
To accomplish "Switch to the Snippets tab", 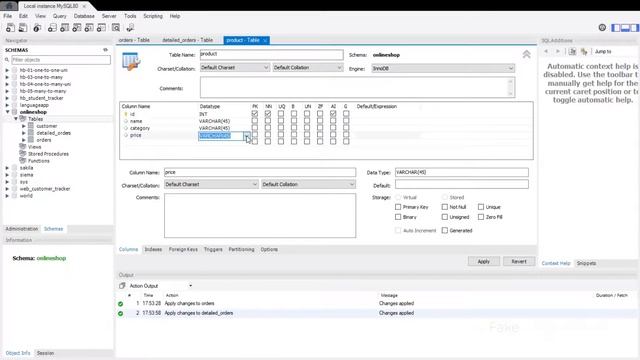I will (x=587, y=263).
